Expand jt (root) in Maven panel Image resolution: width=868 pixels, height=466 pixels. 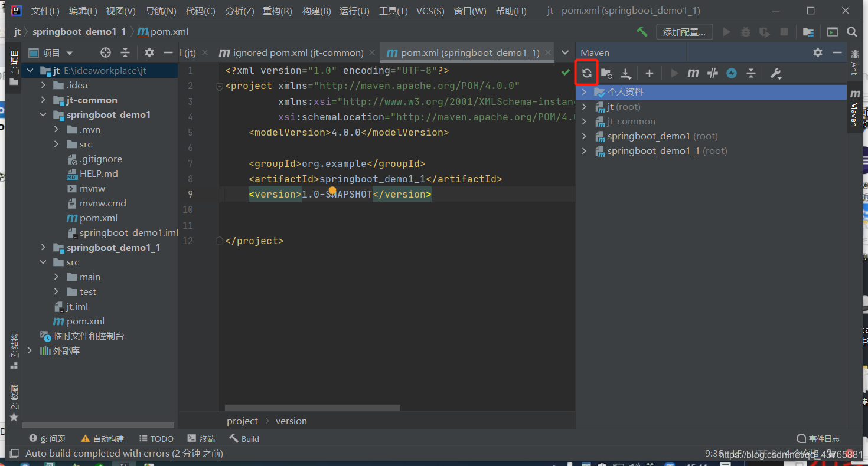(x=584, y=107)
